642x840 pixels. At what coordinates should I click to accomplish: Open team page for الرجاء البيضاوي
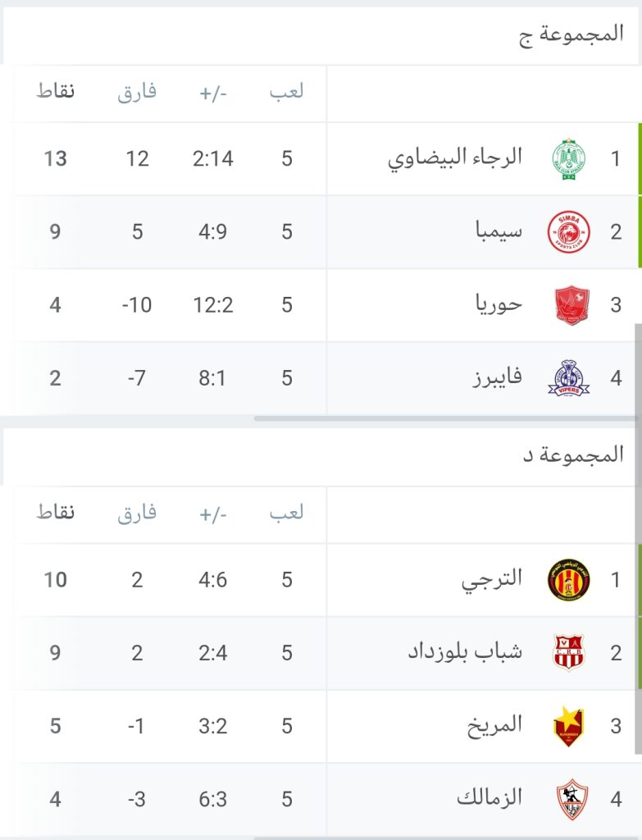[454, 158]
